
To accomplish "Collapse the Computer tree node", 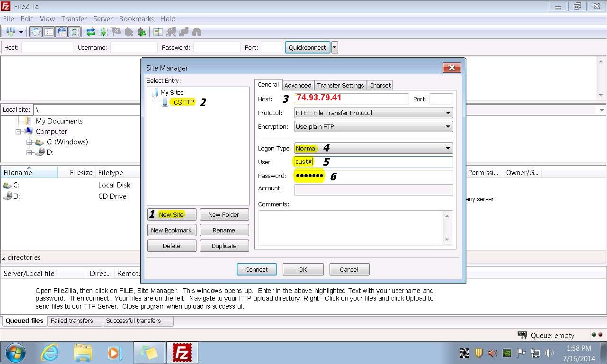I will click(18, 132).
